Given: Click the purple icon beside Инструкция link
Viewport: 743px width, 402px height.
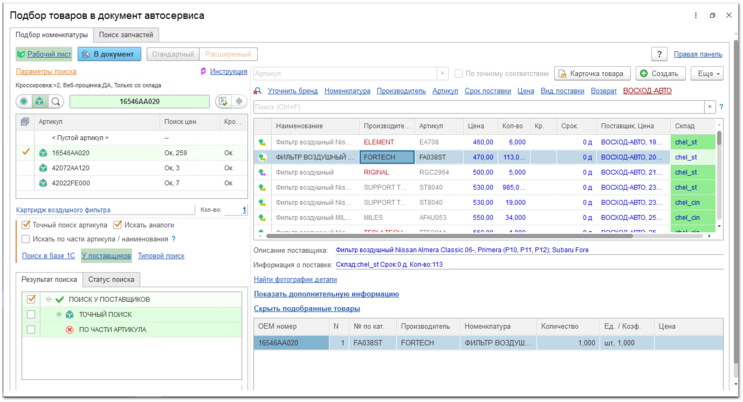Looking at the screenshot, I should tap(203, 72).
